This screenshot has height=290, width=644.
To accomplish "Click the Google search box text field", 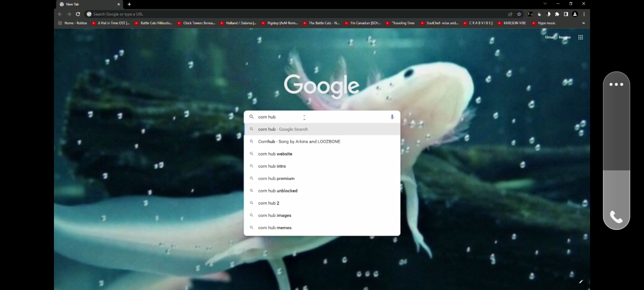I will pyautogui.click(x=322, y=117).
